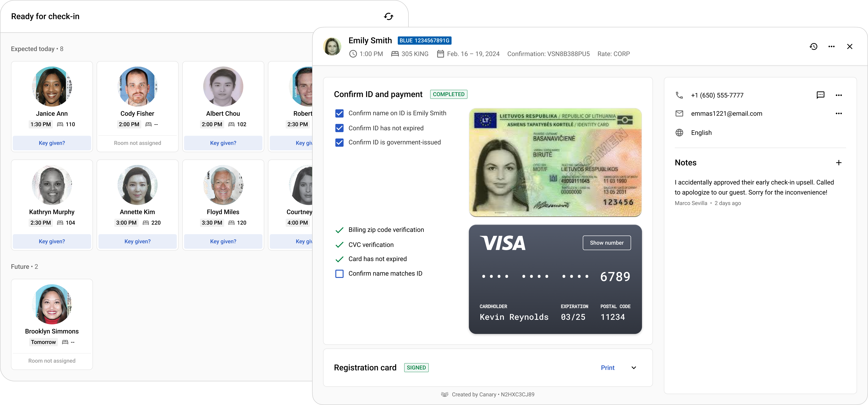
Task: Open Brooklyn Simmons guest card
Action: [x=52, y=324]
